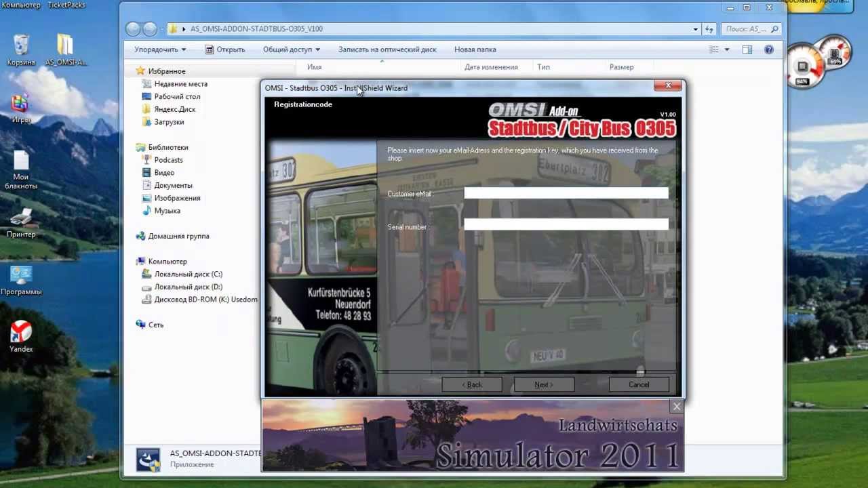Image resolution: width=868 pixels, height=488 pixels.
Task: Open the Музыка library
Action: (x=161, y=211)
